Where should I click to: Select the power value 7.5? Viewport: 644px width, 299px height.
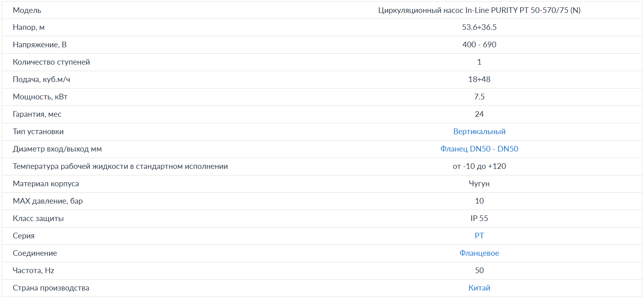point(479,97)
